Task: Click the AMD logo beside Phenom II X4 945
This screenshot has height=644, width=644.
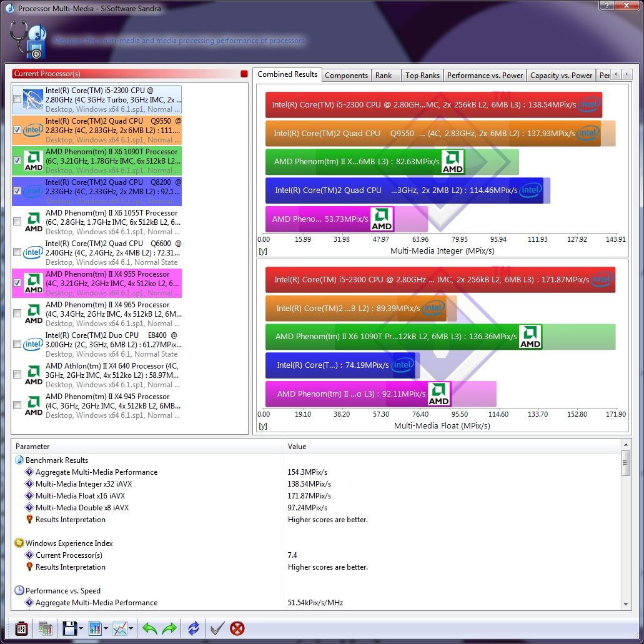Action: click(x=34, y=405)
